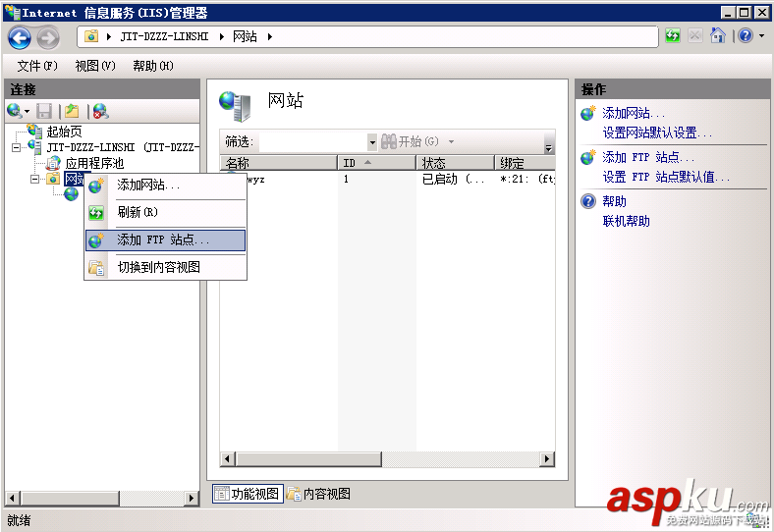Viewport: 774px width, 532px height.
Task: Go to the Home page icon
Action: [718, 35]
